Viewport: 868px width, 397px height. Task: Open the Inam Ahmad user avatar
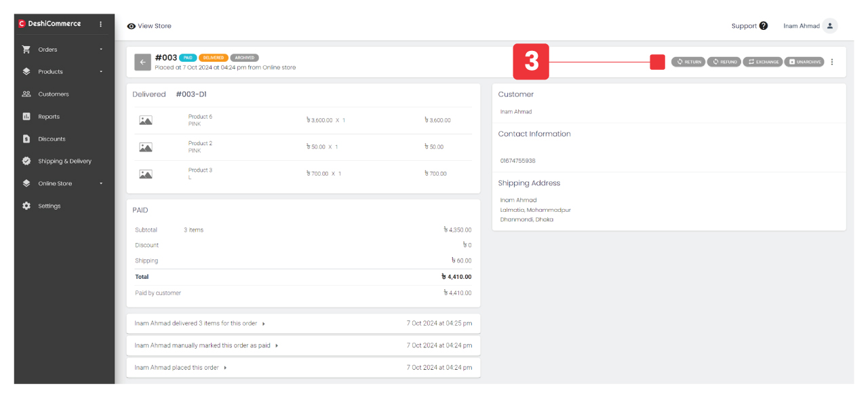(x=830, y=26)
